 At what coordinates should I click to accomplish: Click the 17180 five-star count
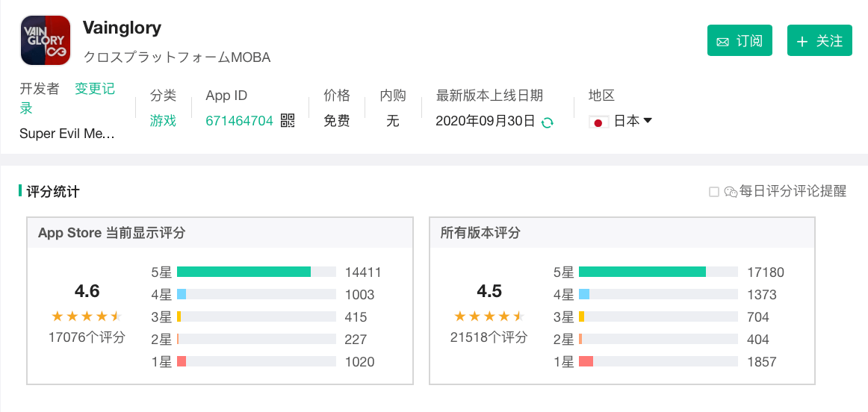coord(766,272)
